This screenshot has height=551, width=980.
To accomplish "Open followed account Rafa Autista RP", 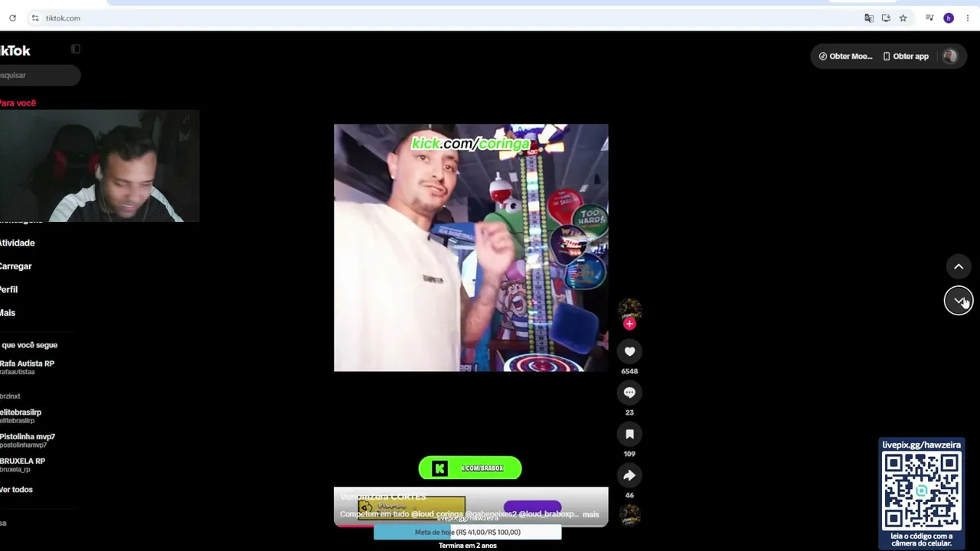I will [27, 367].
